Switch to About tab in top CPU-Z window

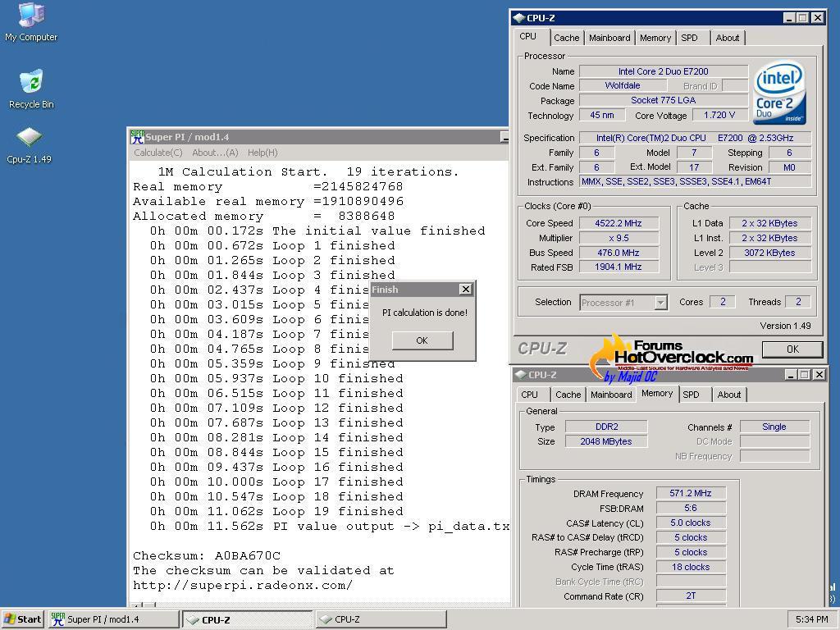727,38
